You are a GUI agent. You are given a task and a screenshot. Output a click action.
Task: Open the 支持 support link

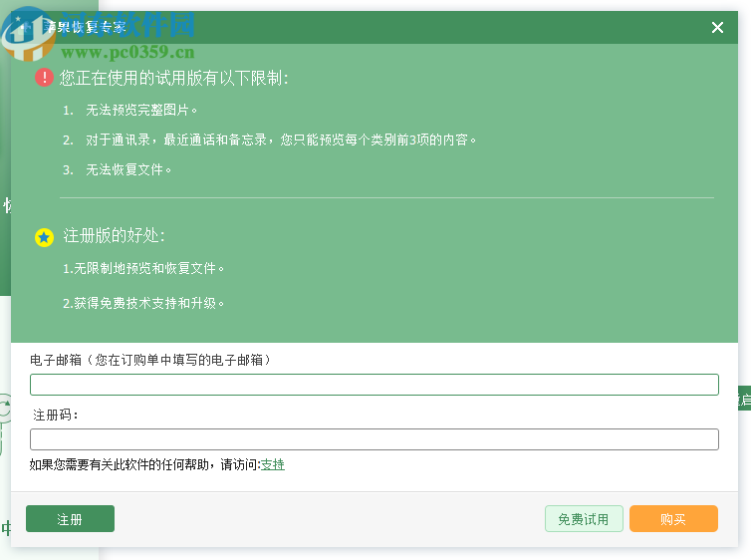273,464
